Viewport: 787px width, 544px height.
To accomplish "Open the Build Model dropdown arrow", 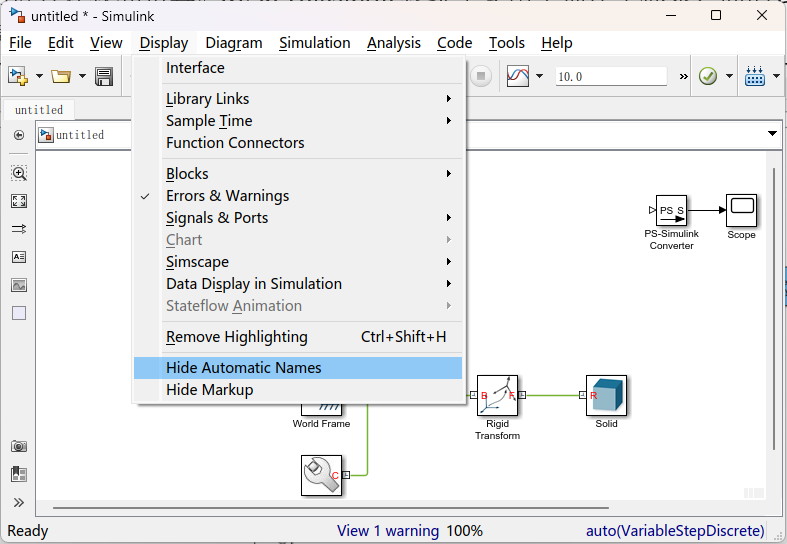I will 776,76.
